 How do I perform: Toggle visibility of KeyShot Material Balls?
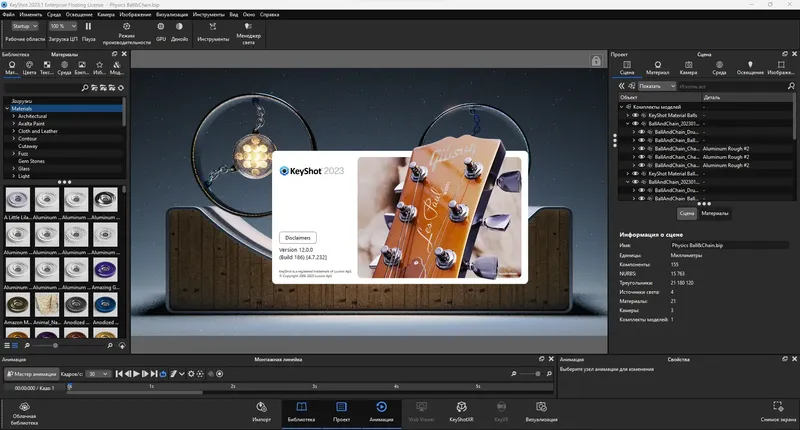tap(636, 115)
